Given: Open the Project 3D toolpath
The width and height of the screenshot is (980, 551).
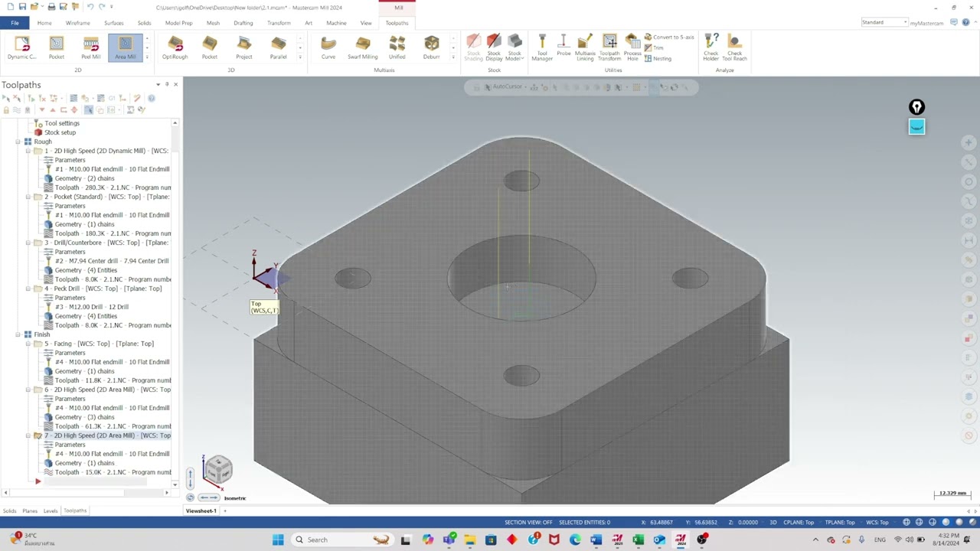Looking at the screenshot, I should pos(244,47).
